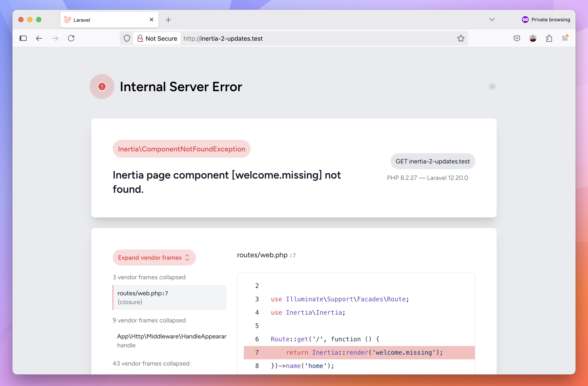Viewport: 588px width, 386px height.
Task: Click code line 8 name('home')
Action: (x=302, y=366)
